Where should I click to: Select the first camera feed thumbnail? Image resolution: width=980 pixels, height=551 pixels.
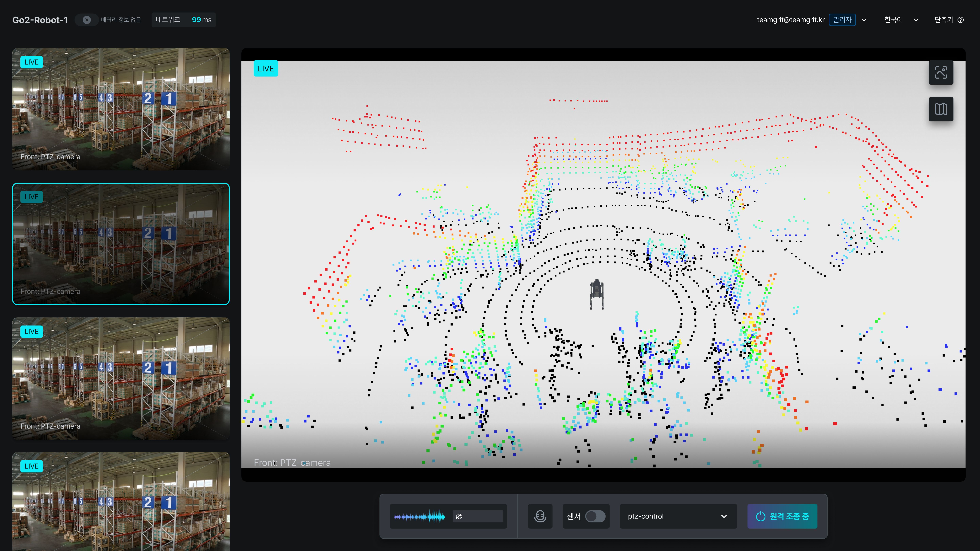pyautogui.click(x=121, y=109)
